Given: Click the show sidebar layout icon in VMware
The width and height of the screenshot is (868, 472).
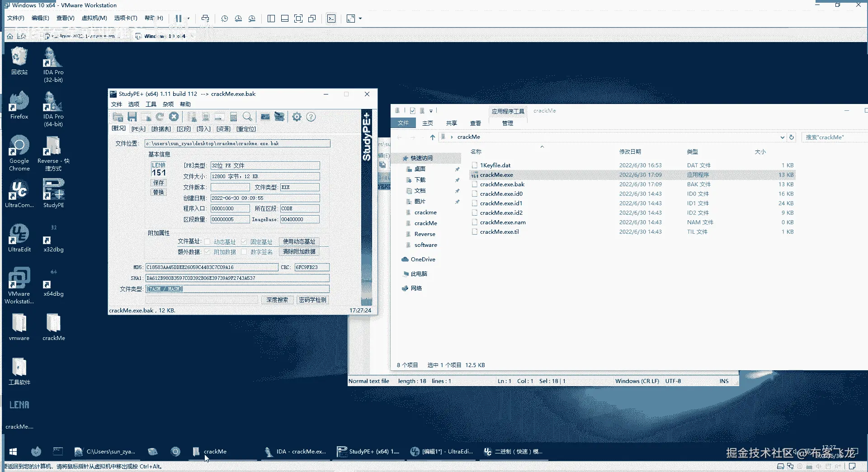Looking at the screenshot, I should pyautogui.click(x=271, y=19).
